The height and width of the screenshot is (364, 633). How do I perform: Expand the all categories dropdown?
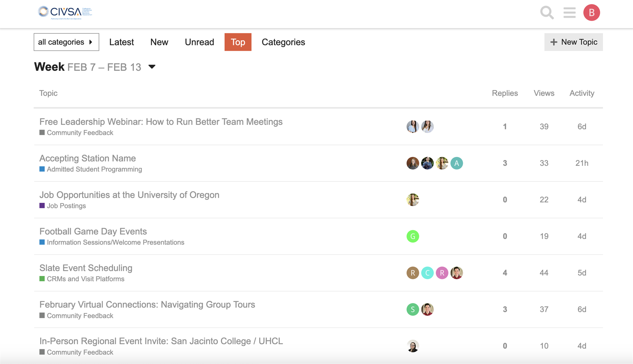tap(66, 42)
